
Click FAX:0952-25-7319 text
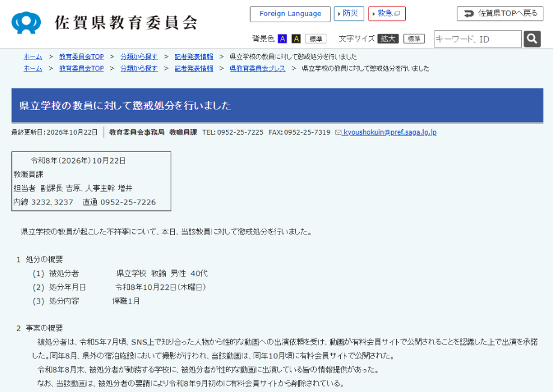pos(299,132)
